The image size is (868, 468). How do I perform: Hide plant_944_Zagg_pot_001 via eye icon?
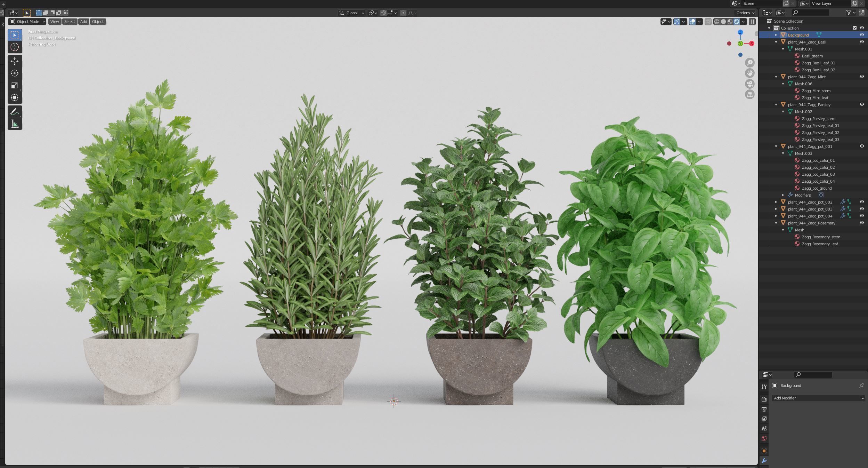(x=862, y=146)
